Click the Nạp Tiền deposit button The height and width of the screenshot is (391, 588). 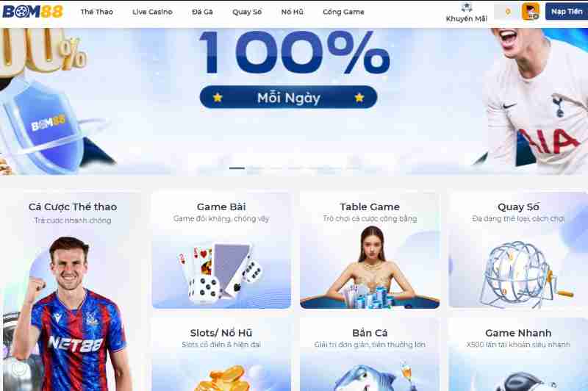[567, 12]
